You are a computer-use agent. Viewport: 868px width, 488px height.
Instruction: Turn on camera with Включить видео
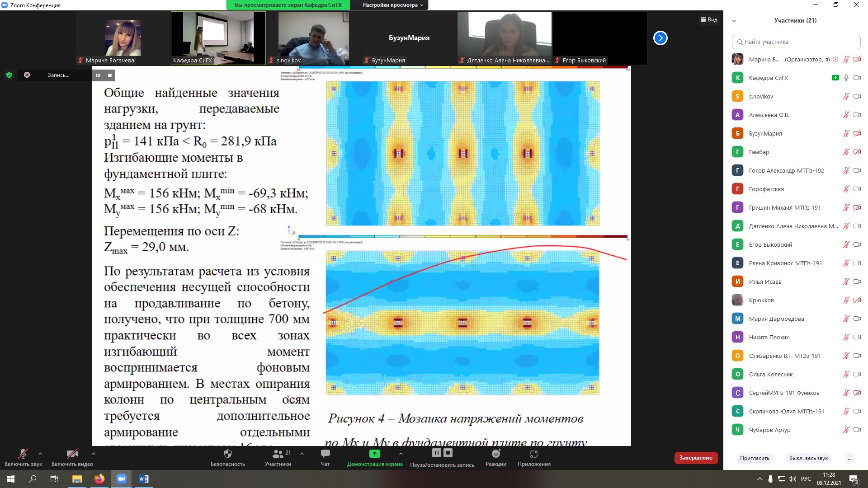[x=72, y=457]
